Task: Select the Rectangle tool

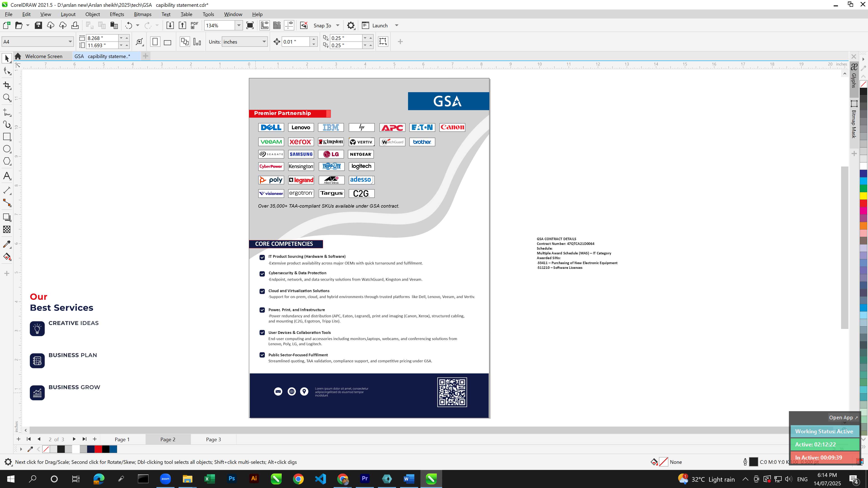Action: tap(7, 136)
